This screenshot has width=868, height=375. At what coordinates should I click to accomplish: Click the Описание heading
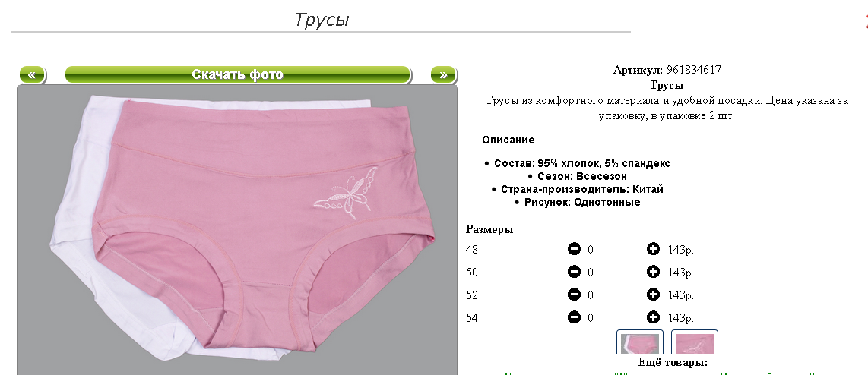coord(508,140)
